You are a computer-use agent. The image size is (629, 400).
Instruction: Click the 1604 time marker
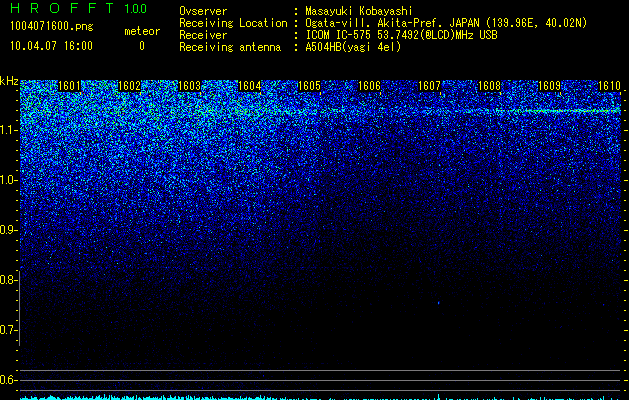(250, 86)
